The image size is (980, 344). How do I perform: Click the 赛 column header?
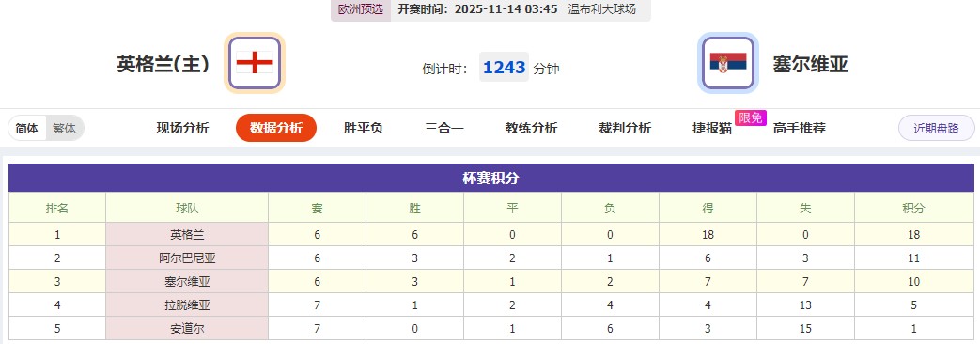(x=318, y=209)
